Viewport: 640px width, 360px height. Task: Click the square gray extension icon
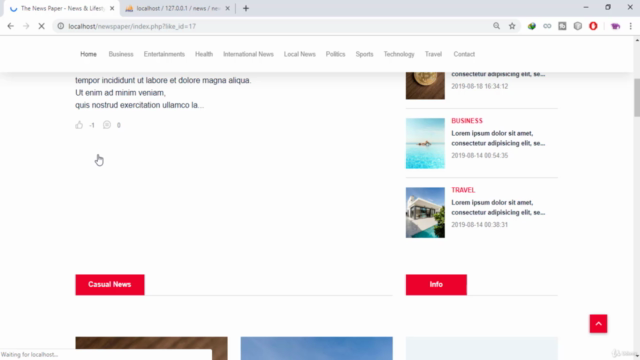point(562,26)
